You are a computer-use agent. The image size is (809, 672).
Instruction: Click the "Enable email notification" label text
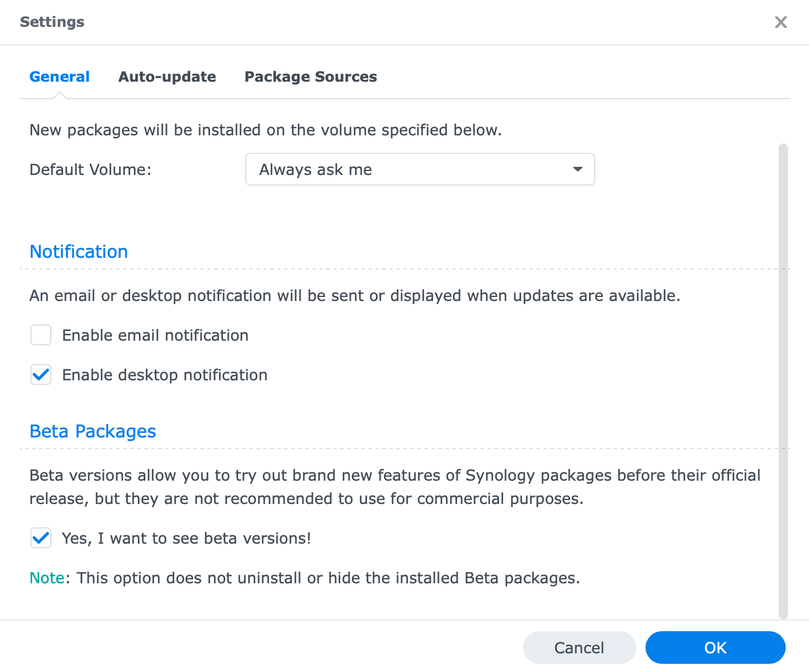tap(155, 335)
